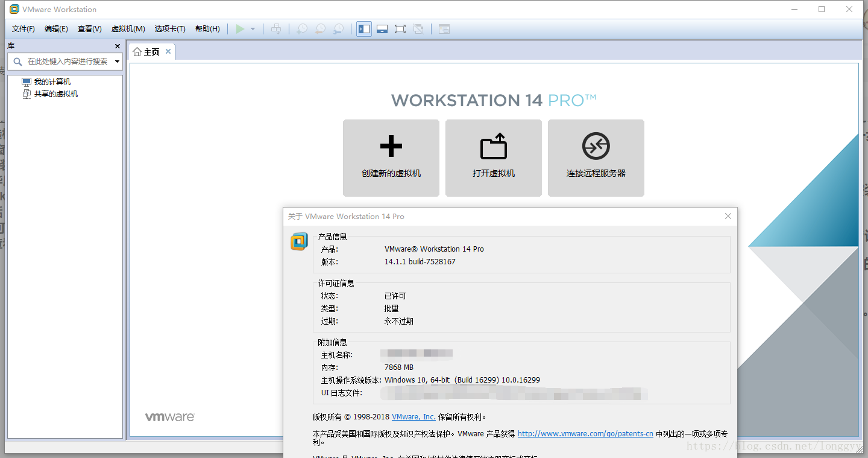Click the take snapshot clock icon
Screen dimensions: 868x458
(302, 29)
